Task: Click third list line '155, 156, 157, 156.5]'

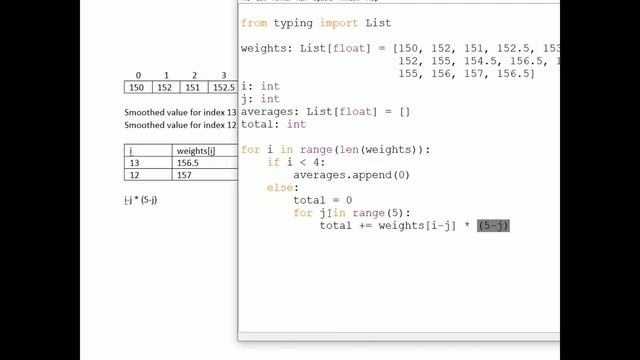Action: click(x=467, y=74)
